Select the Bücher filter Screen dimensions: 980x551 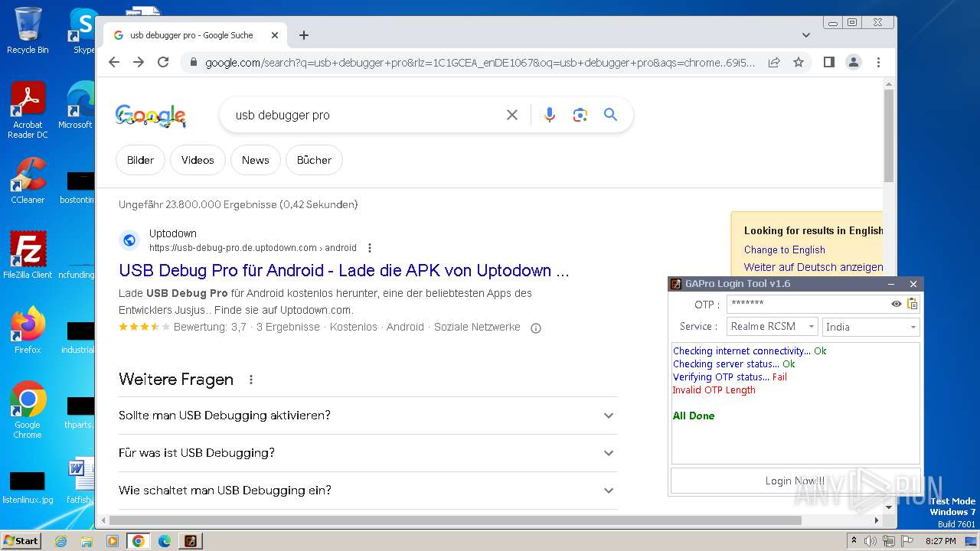pyautogui.click(x=314, y=160)
